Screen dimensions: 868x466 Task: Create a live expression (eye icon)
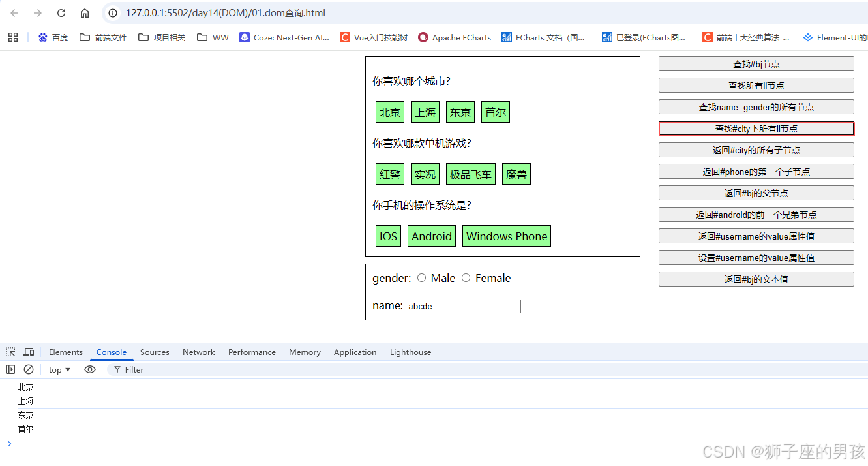(90, 369)
